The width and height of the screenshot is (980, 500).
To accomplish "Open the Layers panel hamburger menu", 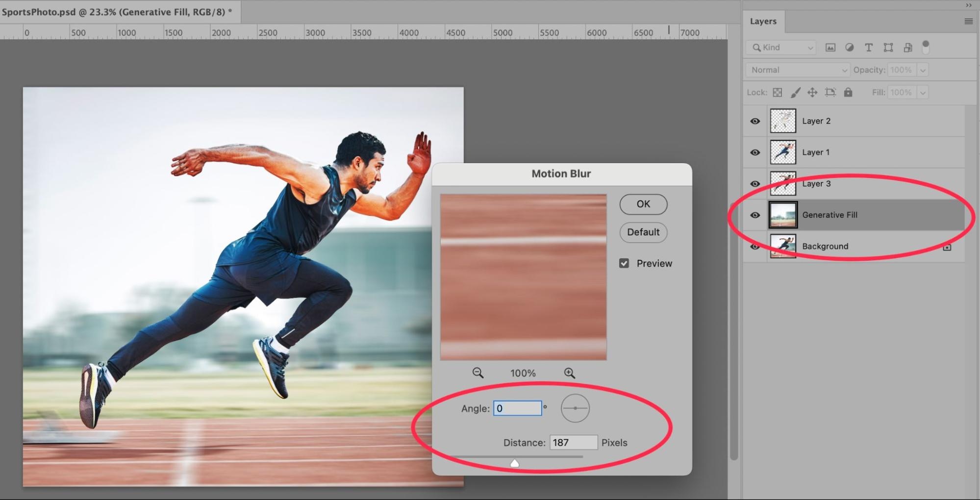I will (968, 21).
